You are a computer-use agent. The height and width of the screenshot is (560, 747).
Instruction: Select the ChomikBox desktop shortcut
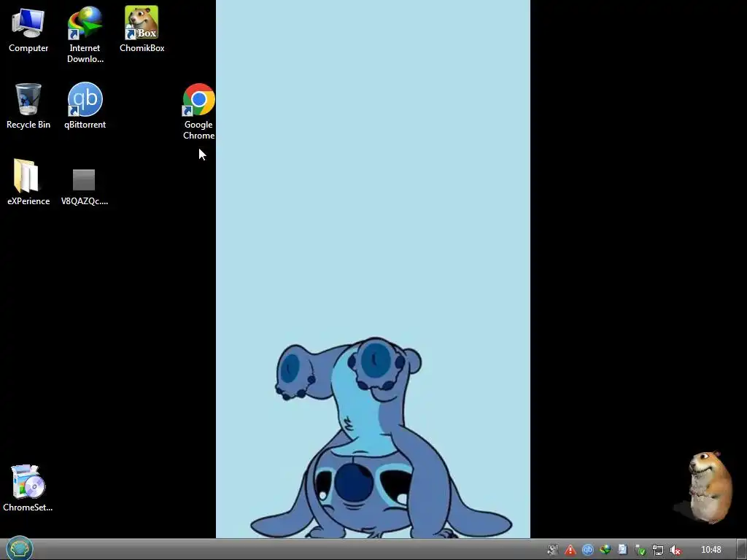142,29
